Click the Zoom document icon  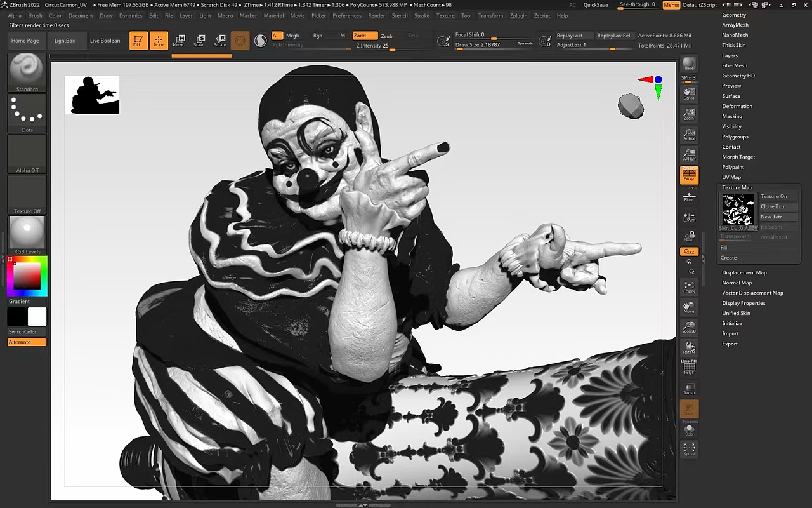tap(689, 114)
